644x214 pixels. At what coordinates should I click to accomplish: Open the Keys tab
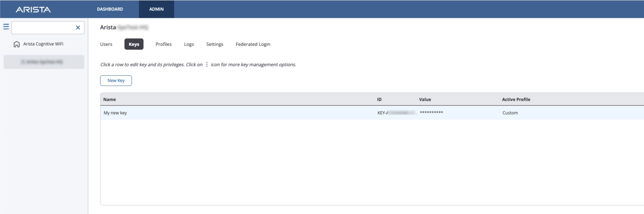134,44
